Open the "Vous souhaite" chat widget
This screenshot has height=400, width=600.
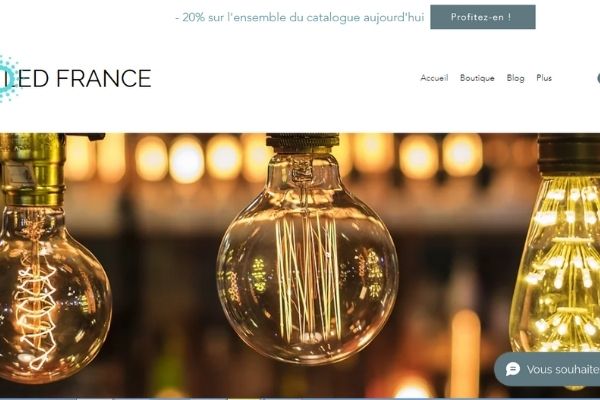(x=547, y=369)
